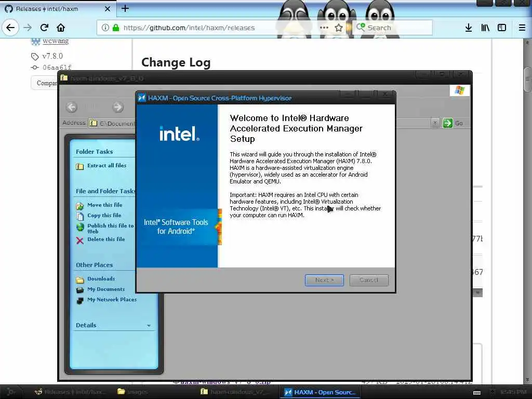The height and width of the screenshot is (399, 532).
Task: Close the Releases intel/haxm tab
Action: (x=108, y=9)
